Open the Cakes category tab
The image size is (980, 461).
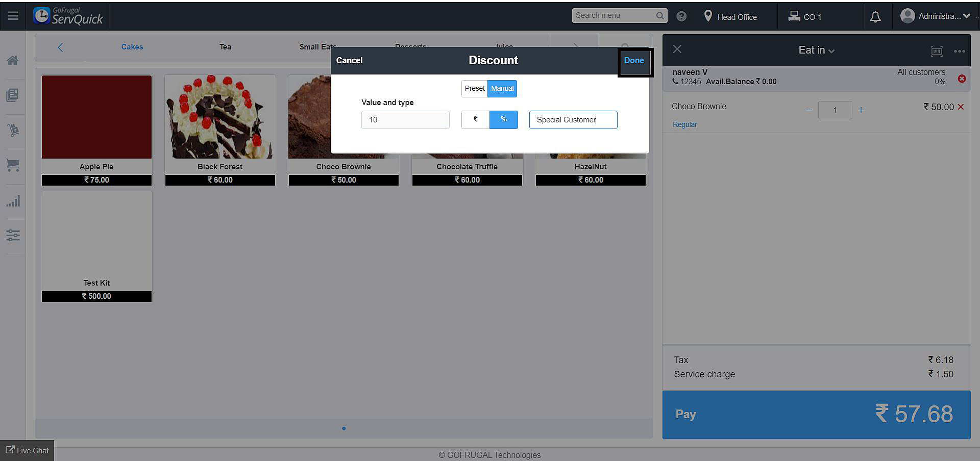click(132, 47)
